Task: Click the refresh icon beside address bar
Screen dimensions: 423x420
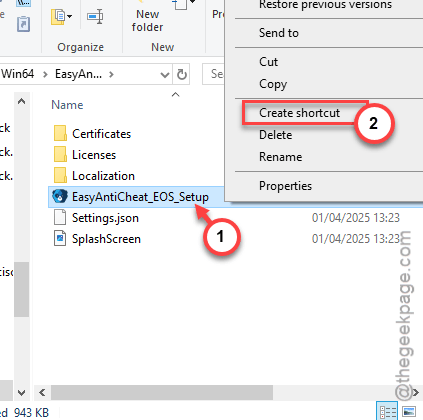Action: 182,74
